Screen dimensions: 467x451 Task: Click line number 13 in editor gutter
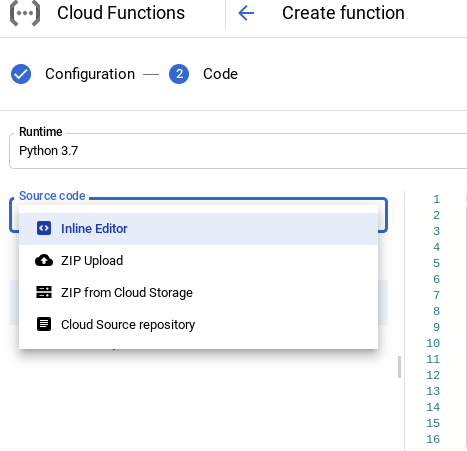tap(433, 391)
